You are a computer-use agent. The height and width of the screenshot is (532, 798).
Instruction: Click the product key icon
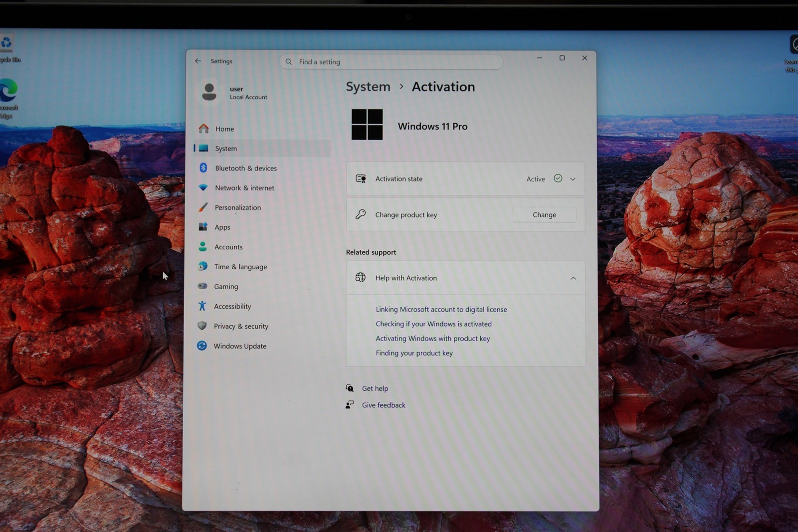[361, 214]
